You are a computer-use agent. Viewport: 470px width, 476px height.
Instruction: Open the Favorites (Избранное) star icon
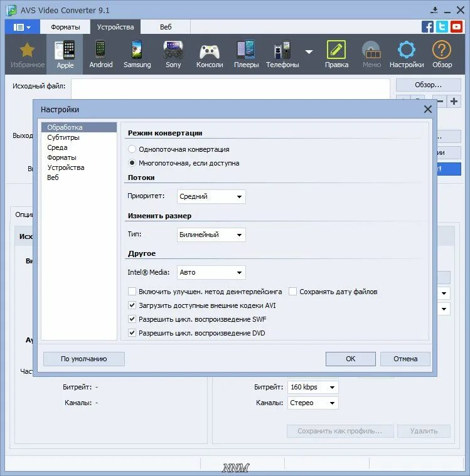(27, 50)
